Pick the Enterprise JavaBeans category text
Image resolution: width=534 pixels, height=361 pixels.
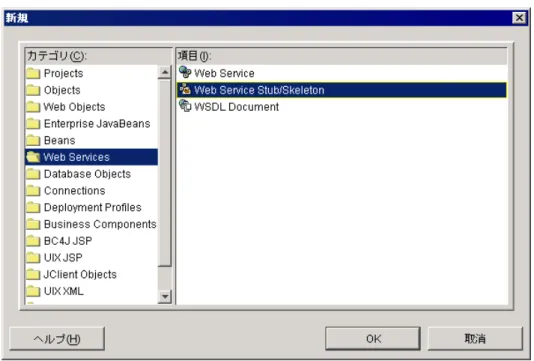tap(97, 123)
